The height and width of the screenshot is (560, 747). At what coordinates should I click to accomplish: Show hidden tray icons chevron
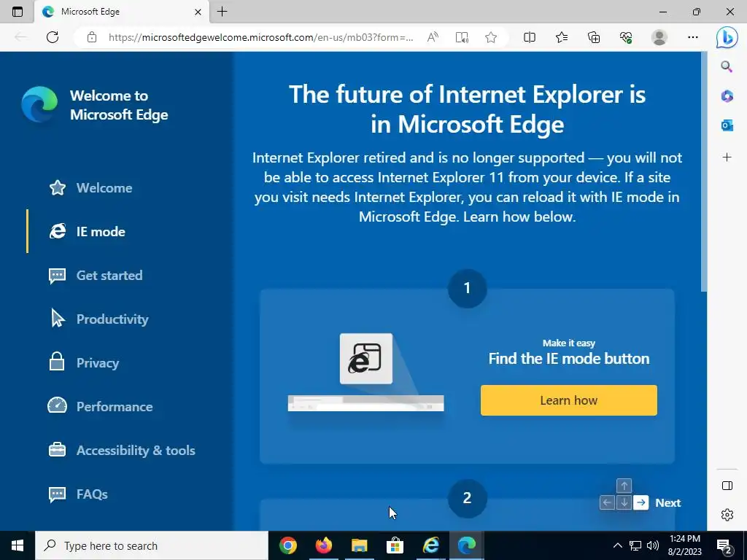[617, 545]
